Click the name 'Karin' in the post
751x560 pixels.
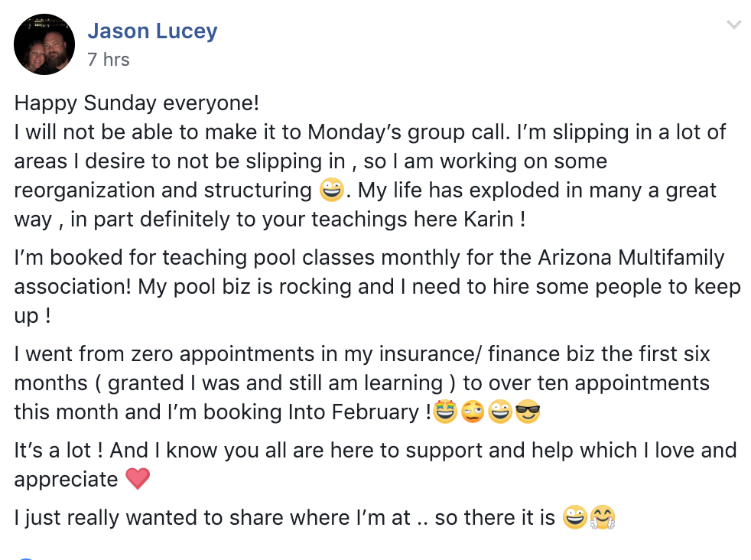[x=489, y=219]
